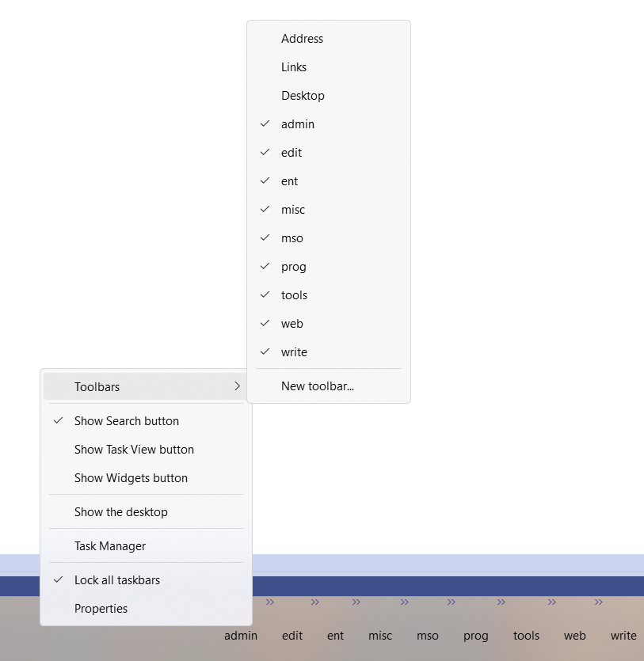This screenshot has height=661, width=644.
Task: Select New toolbar... option
Action: [329, 386]
